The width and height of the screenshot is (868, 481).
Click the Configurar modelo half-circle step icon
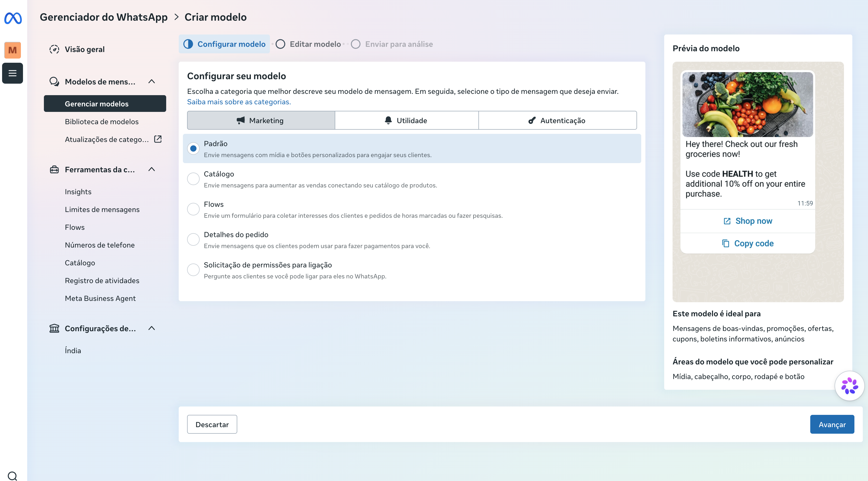188,44
